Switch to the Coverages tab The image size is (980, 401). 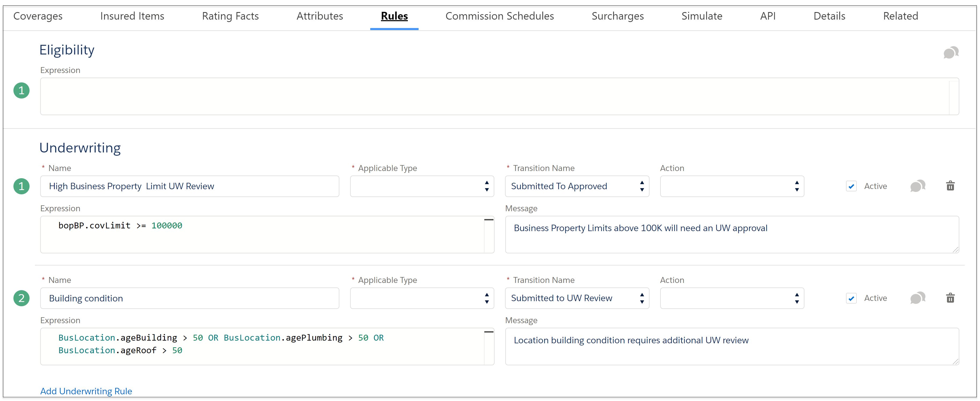tap(38, 16)
